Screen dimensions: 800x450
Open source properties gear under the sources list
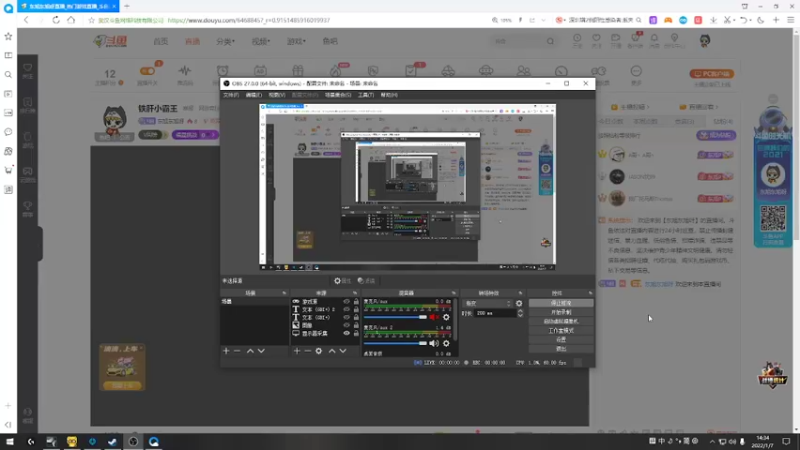coord(319,351)
